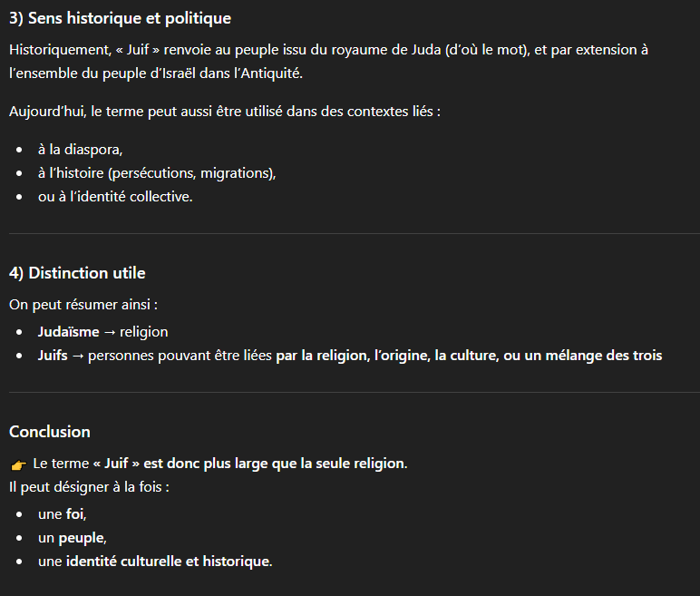Viewport: 700px width, 596px height.
Task: Click the "Conclusion" heading
Action: coord(50,432)
